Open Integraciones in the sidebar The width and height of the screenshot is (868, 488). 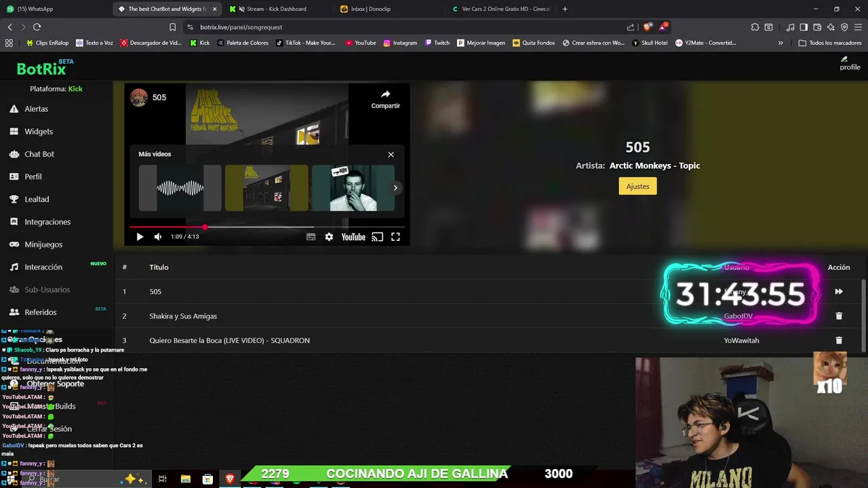click(47, 222)
